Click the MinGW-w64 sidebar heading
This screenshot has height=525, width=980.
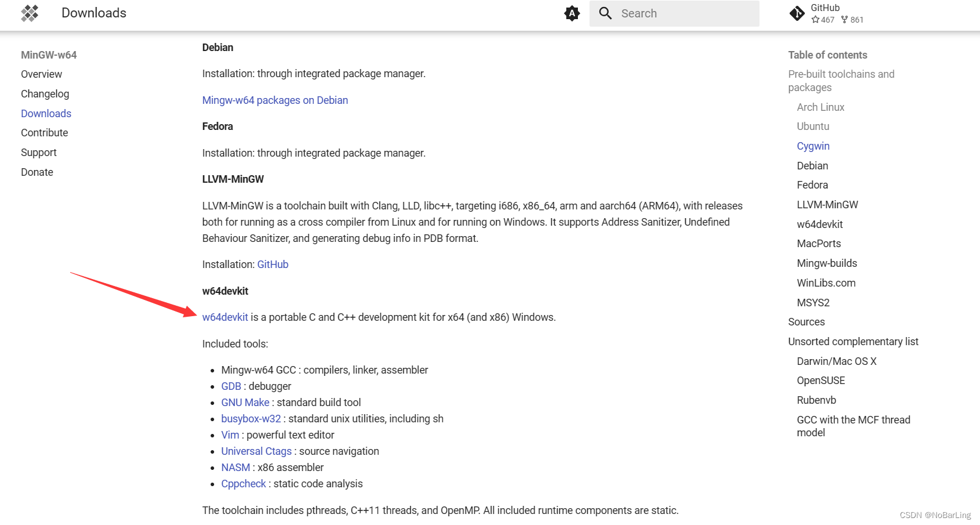coord(49,55)
